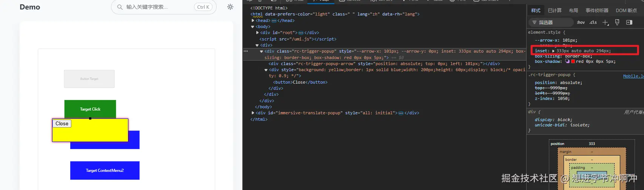This screenshot has height=190, width=644.
Task: Toggle the computed styles sidebar icon
Action: pyautogui.click(x=629, y=22)
